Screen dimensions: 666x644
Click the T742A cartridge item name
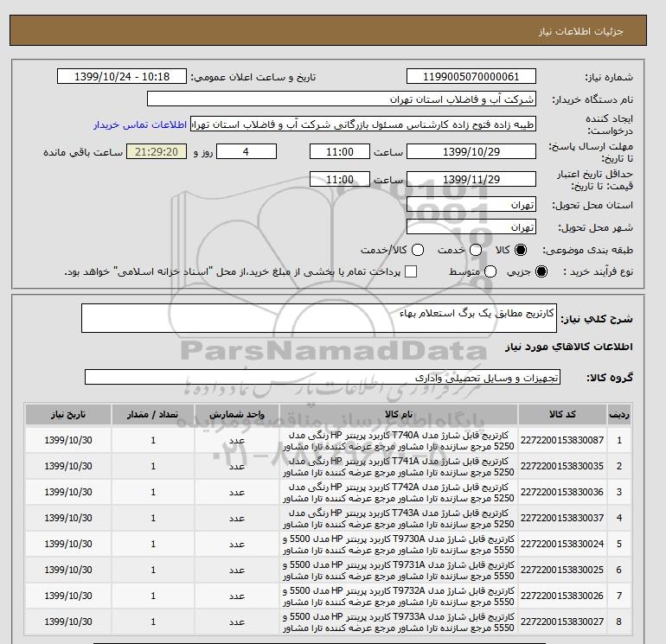399,493
